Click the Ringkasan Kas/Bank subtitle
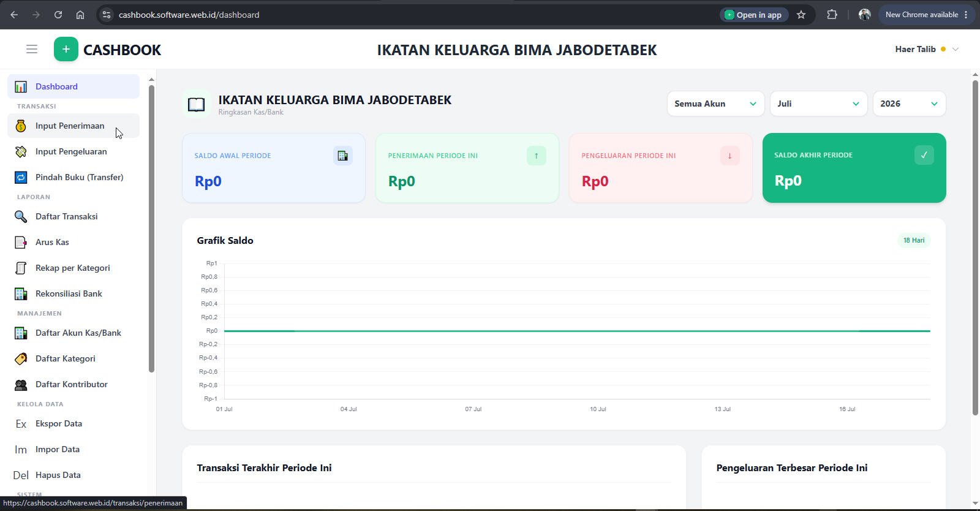Image resolution: width=980 pixels, height=511 pixels. click(x=251, y=112)
